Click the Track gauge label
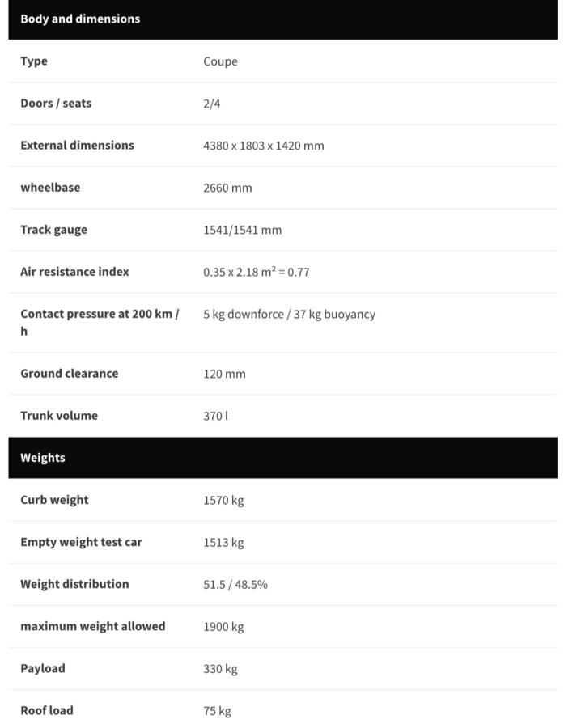 pyautogui.click(x=53, y=230)
